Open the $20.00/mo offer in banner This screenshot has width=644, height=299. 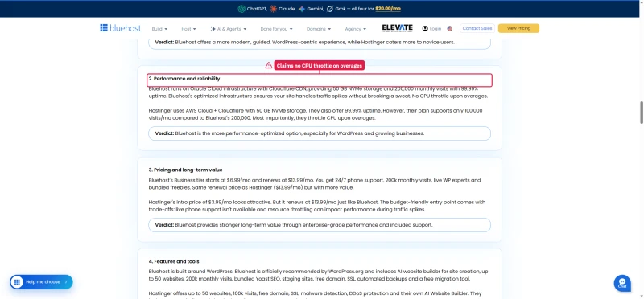pyautogui.click(x=388, y=9)
